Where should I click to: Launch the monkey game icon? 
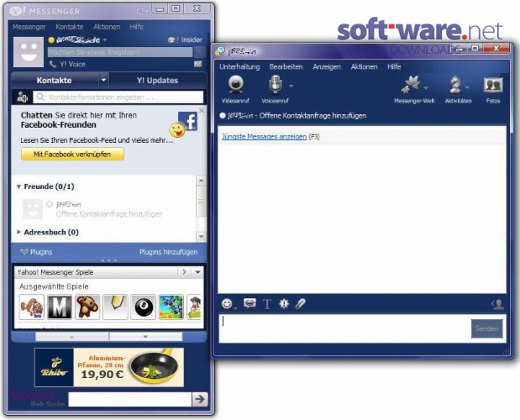(x=87, y=307)
